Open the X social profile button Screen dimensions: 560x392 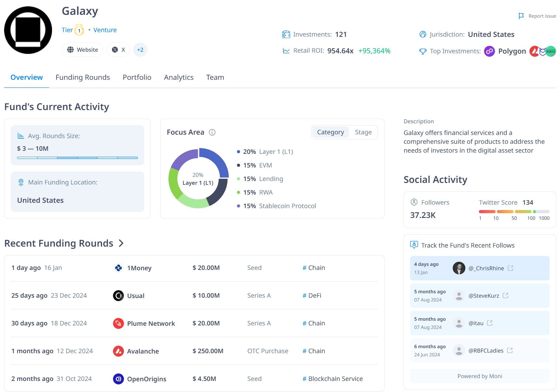click(118, 50)
